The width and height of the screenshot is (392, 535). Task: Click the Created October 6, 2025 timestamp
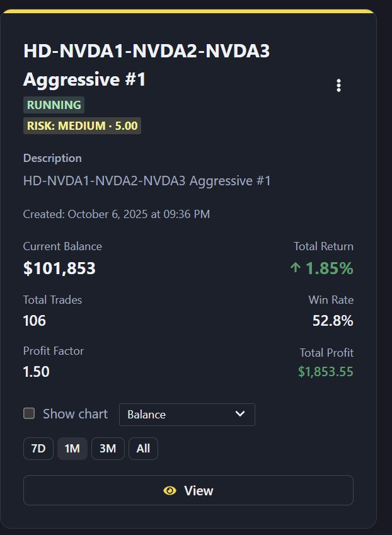pyautogui.click(x=117, y=214)
